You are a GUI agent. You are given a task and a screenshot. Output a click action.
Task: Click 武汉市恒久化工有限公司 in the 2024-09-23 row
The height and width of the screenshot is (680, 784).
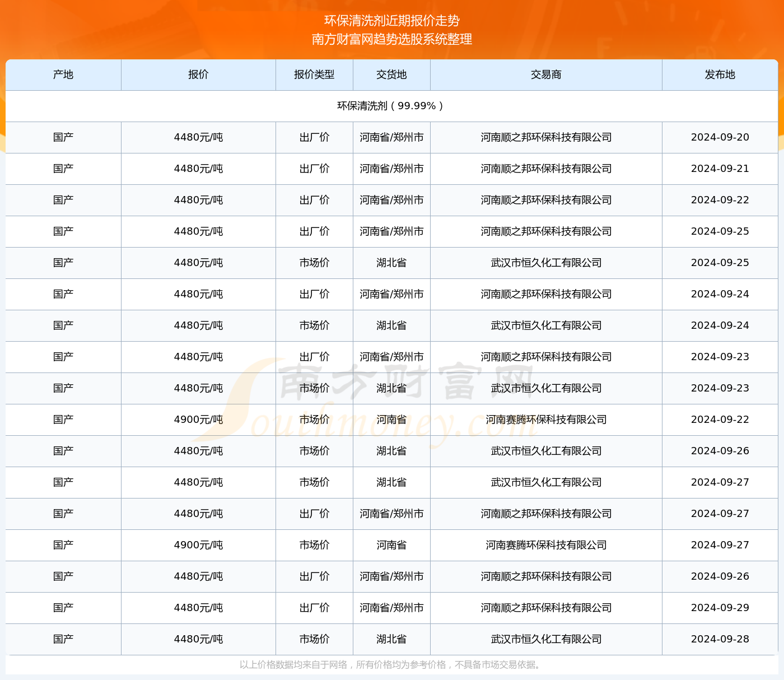pos(546,388)
